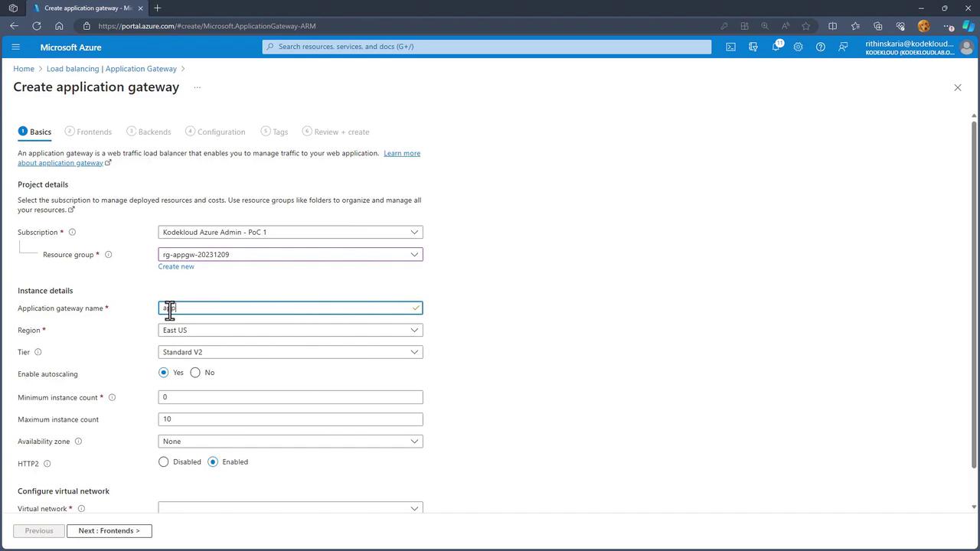Click the site info lock icon
The width and height of the screenshot is (980, 551).
[x=87, y=26]
